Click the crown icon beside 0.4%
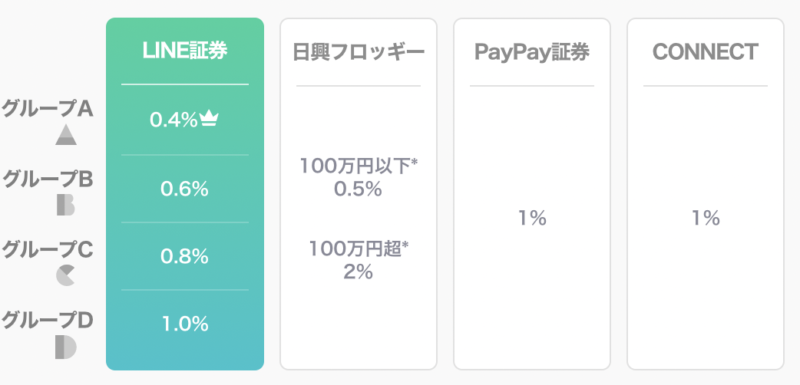The width and height of the screenshot is (800, 385). click(209, 120)
